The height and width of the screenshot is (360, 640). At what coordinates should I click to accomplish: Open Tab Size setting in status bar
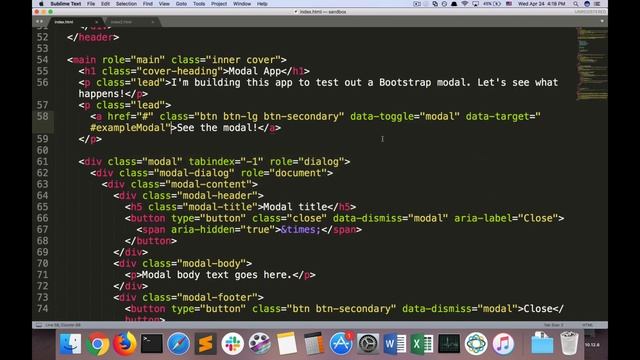553,325
